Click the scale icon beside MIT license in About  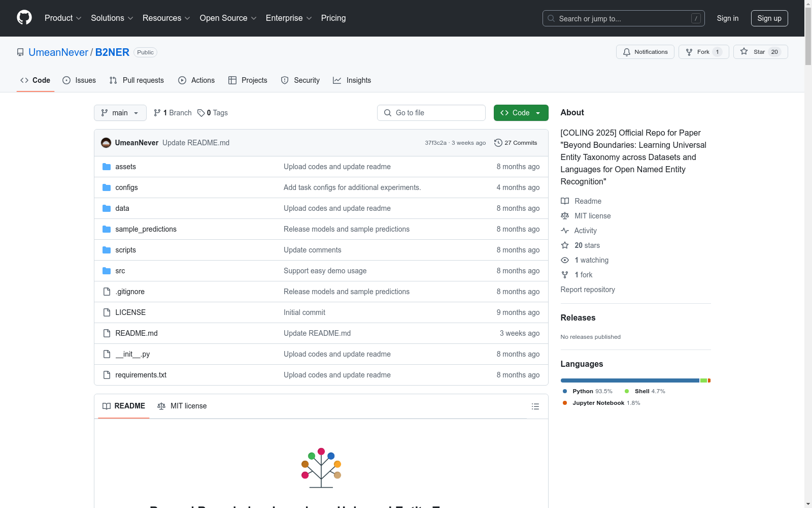(565, 216)
